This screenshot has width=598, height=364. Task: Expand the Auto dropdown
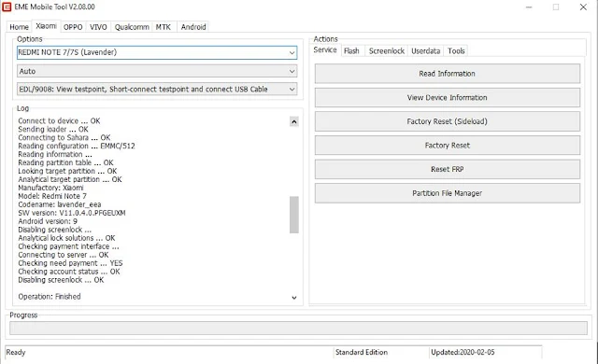(x=157, y=71)
